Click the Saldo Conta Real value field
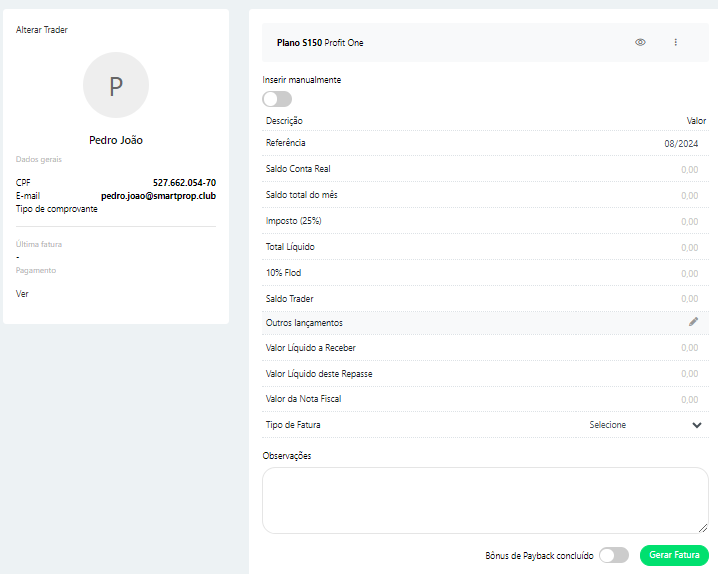Screen dimensions: 718x574 [x=689, y=170]
